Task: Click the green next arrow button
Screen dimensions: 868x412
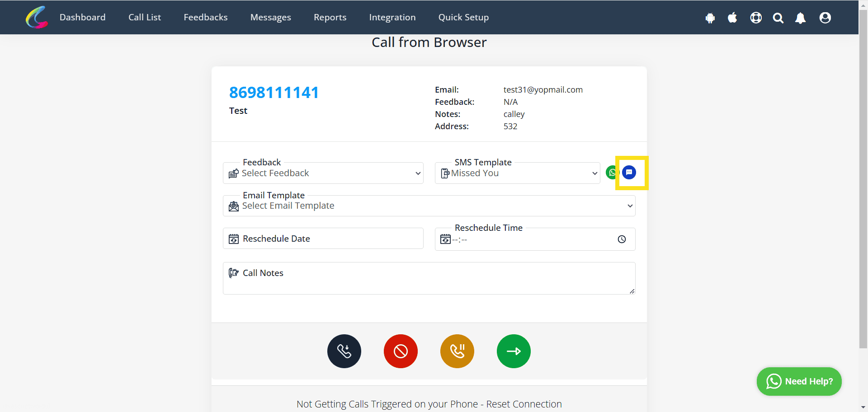Action: (514, 351)
